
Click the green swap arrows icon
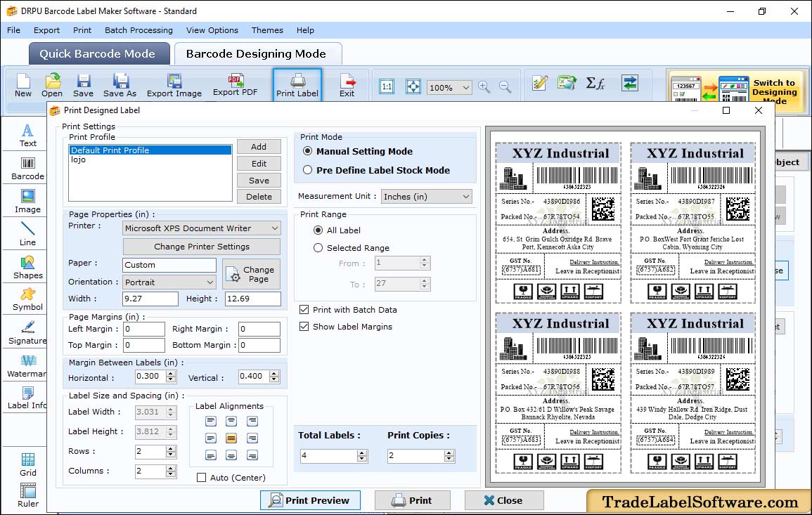pyautogui.click(x=630, y=83)
